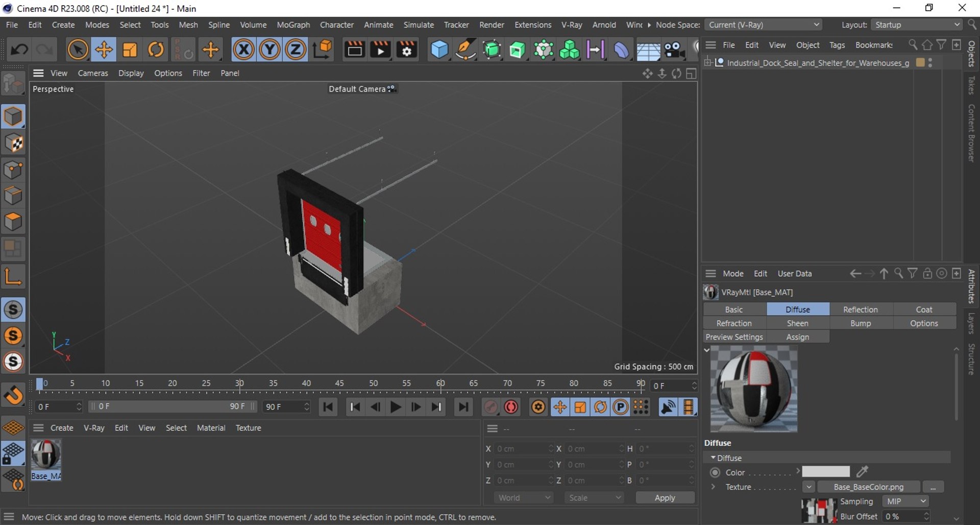Open the Spline Pen tool

click(x=465, y=50)
